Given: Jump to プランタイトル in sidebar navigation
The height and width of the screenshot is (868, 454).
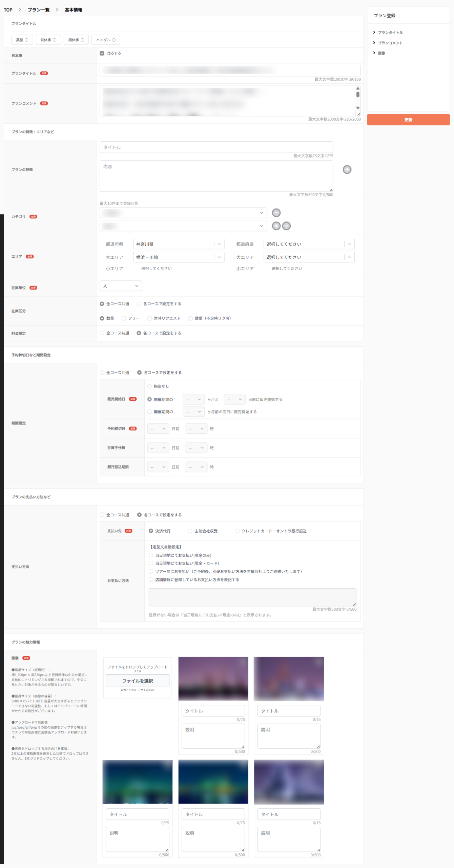Looking at the screenshot, I should click(x=390, y=33).
